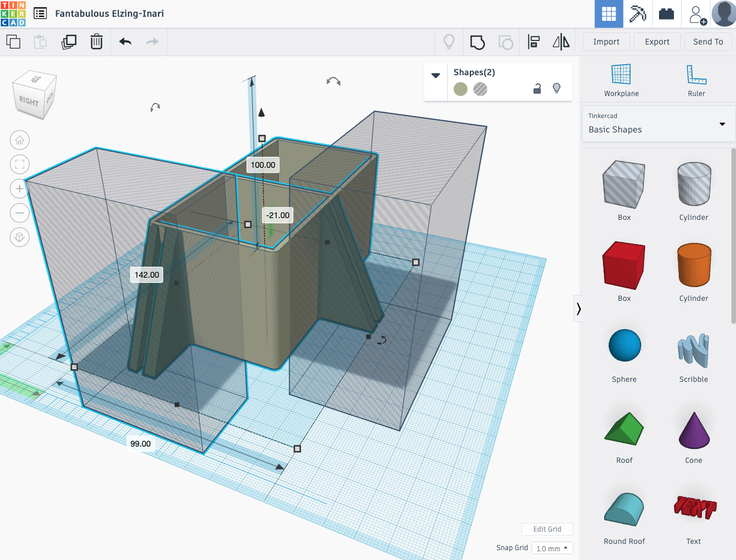The height and width of the screenshot is (560, 736).
Task: Open the Snap Grid dropdown
Action: [x=552, y=548]
